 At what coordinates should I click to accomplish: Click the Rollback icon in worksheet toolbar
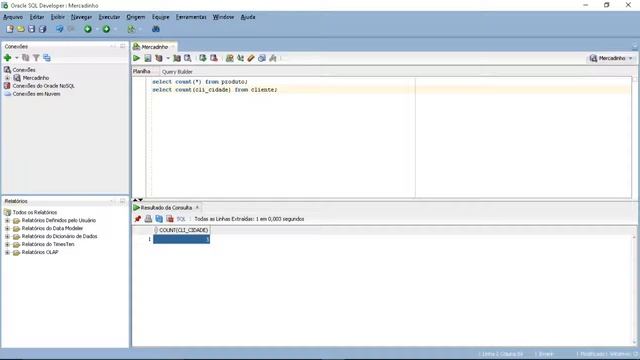(x=213, y=58)
